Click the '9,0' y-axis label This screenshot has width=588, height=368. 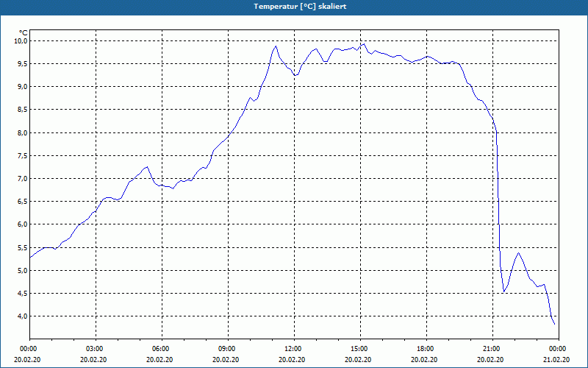coord(23,87)
